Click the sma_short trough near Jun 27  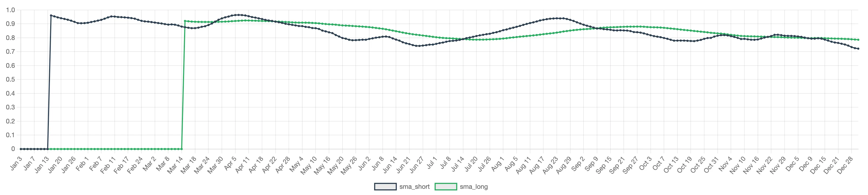419,46
